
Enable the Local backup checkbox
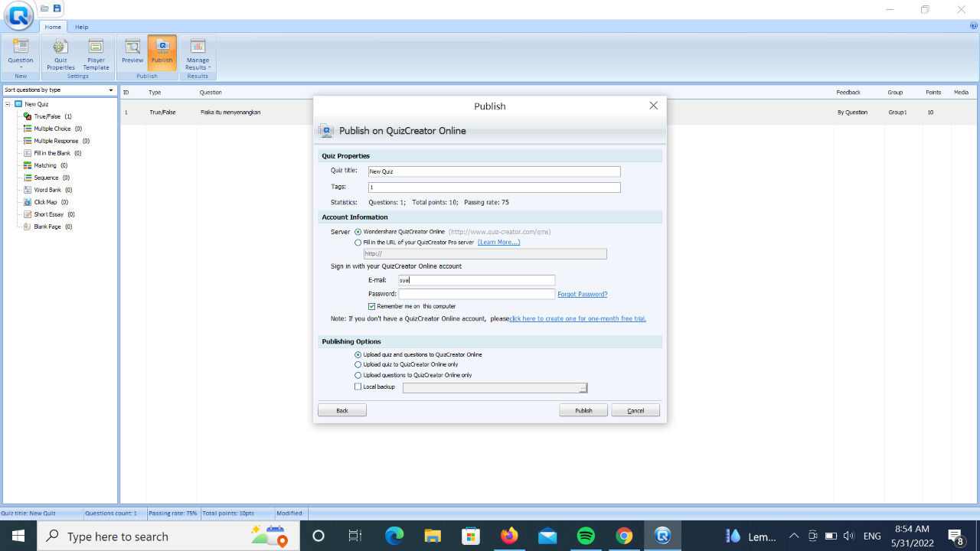[358, 387]
